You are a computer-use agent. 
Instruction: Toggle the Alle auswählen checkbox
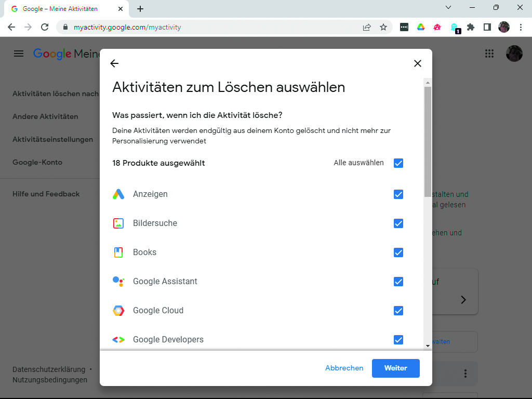398,163
